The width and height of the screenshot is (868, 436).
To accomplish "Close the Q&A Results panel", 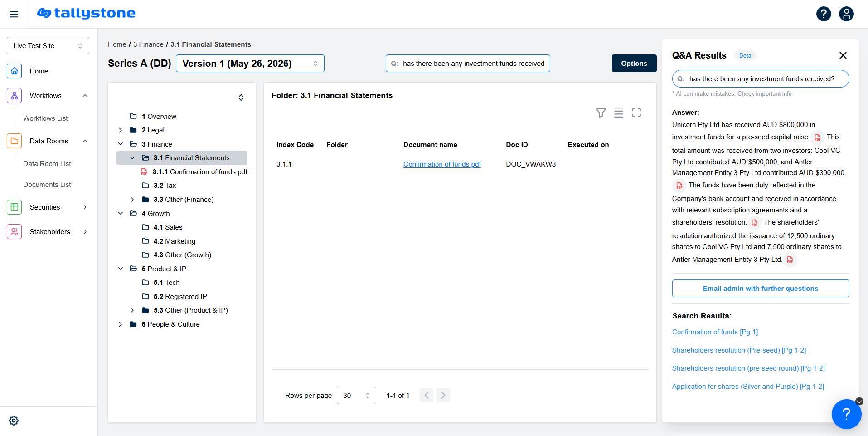I will (x=843, y=55).
